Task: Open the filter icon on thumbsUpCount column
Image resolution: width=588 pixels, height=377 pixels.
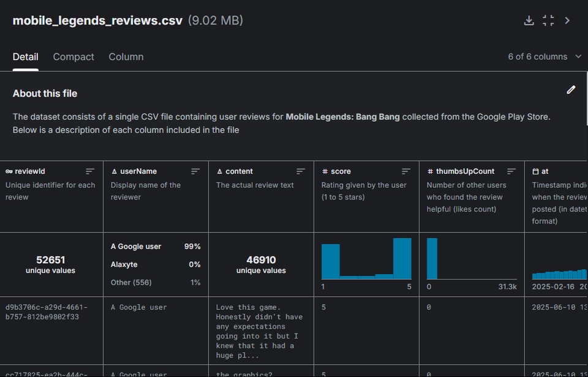Action: click(512, 171)
